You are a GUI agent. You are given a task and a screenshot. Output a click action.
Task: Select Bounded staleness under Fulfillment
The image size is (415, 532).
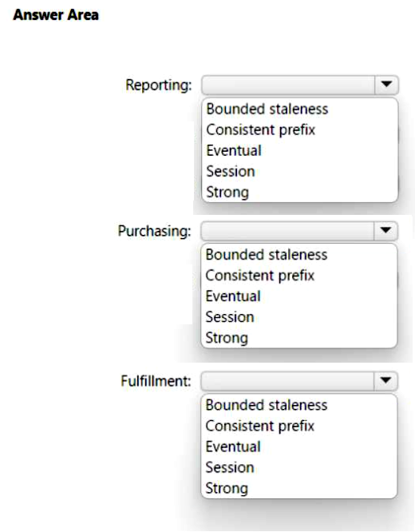pos(267,405)
